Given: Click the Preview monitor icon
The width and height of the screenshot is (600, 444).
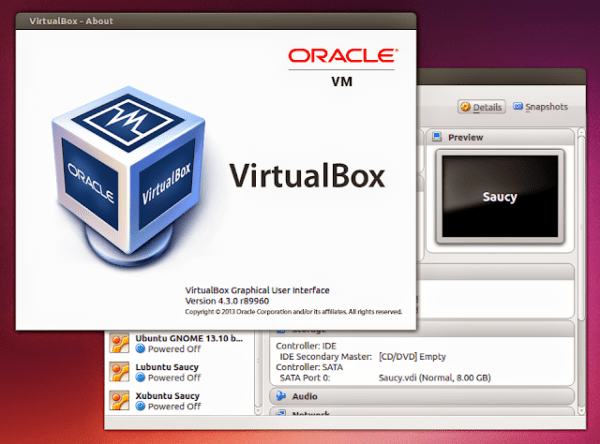Looking at the screenshot, I should pyautogui.click(x=437, y=137).
